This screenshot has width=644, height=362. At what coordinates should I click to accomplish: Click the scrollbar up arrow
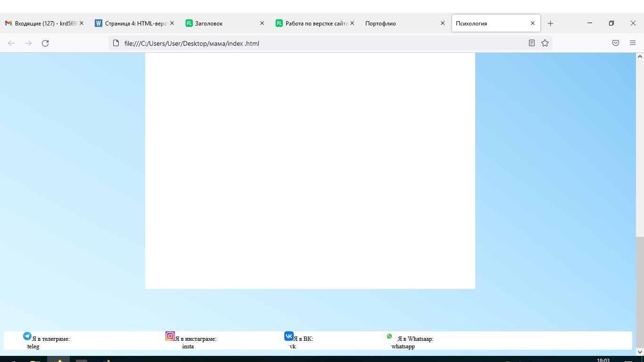(x=640, y=56)
